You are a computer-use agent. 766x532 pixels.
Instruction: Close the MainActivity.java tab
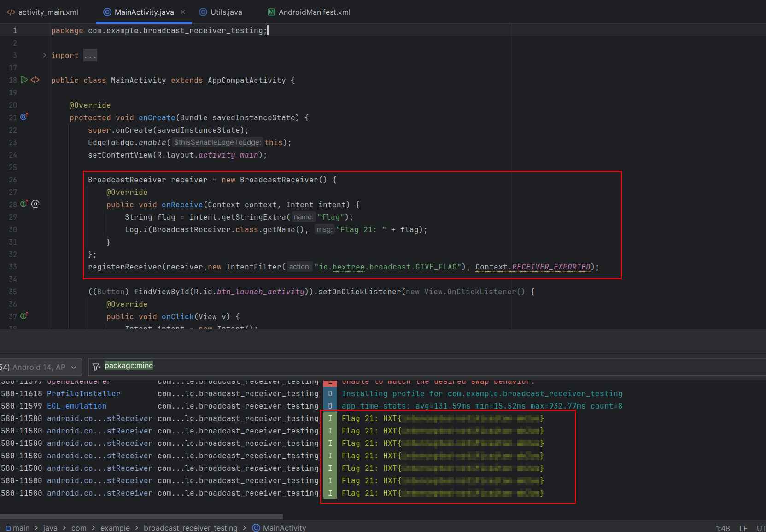183,12
